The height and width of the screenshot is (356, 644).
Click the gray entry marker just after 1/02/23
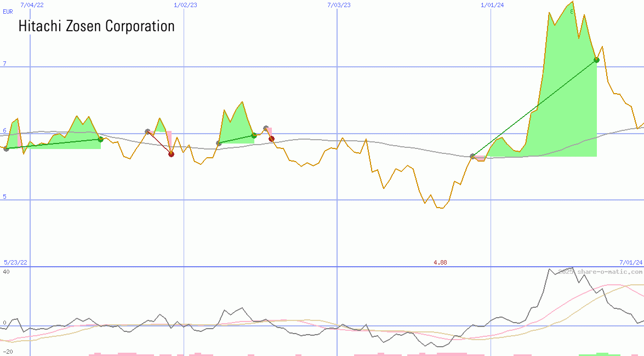point(219,143)
